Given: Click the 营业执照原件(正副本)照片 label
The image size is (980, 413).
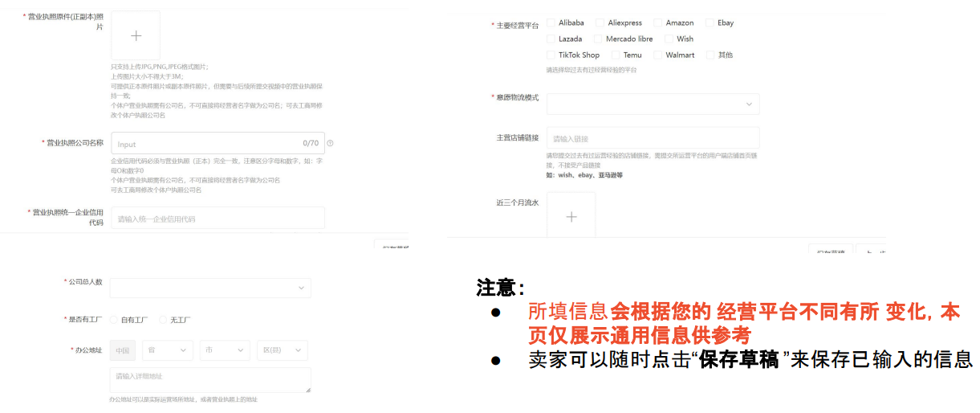Looking at the screenshot, I should coord(67,22).
